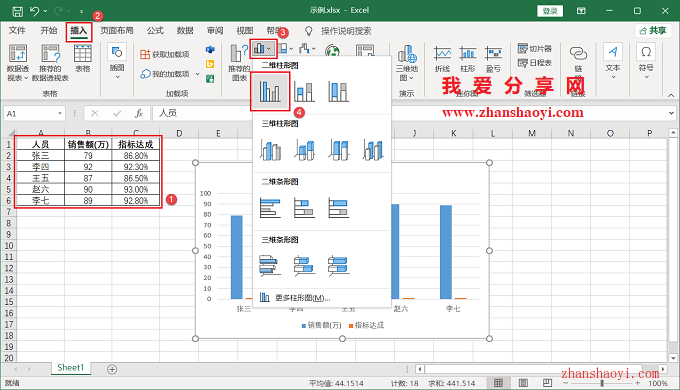The width and height of the screenshot is (680, 390).
Task: Click the 操作说明搜索 search box
Action: [x=346, y=31]
